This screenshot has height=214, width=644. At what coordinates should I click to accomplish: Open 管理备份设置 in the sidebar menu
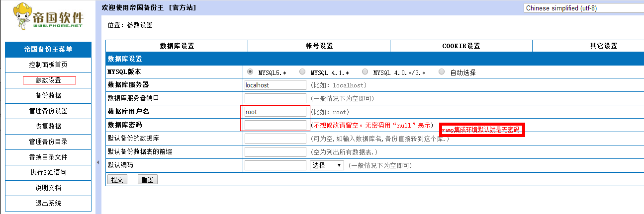[48, 111]
